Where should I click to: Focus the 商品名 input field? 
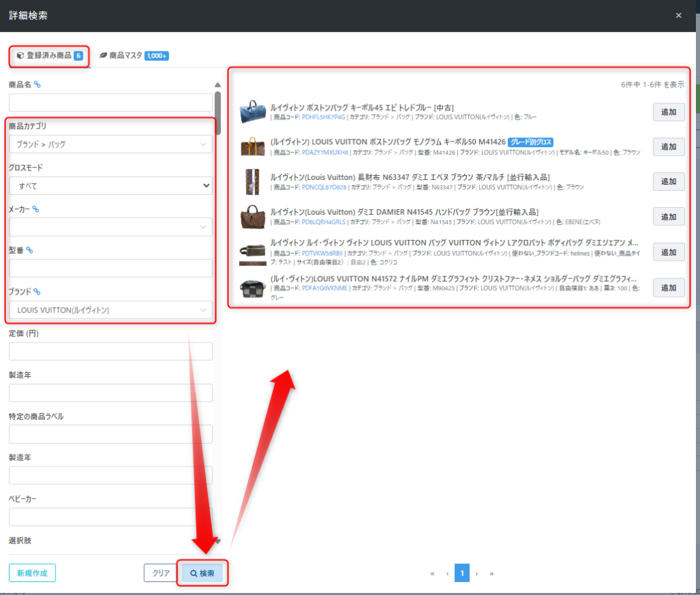pyautogui.click(x=111, y=103)
